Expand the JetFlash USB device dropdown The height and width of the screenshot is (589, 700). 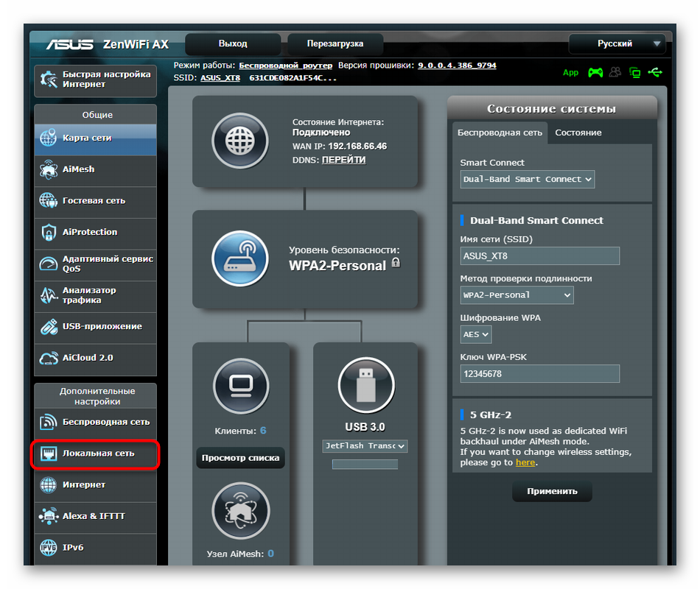tap(365, 445)
